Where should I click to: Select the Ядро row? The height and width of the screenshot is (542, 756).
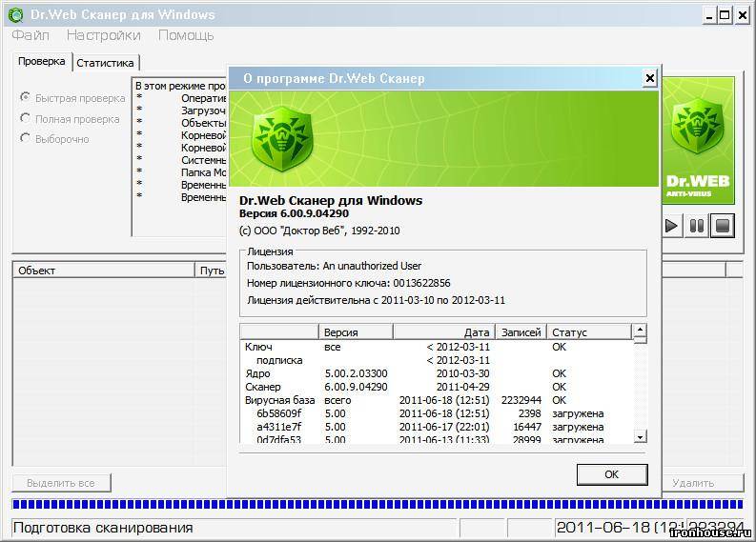[x=437, y=373]
